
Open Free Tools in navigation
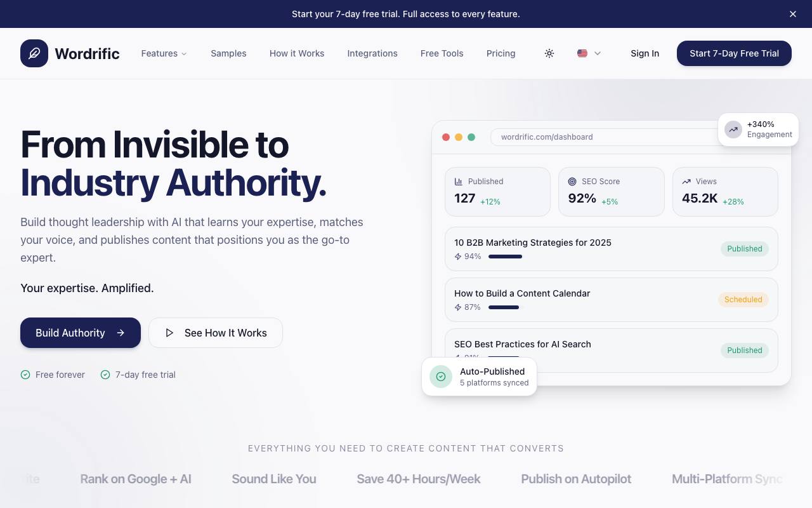442,53
